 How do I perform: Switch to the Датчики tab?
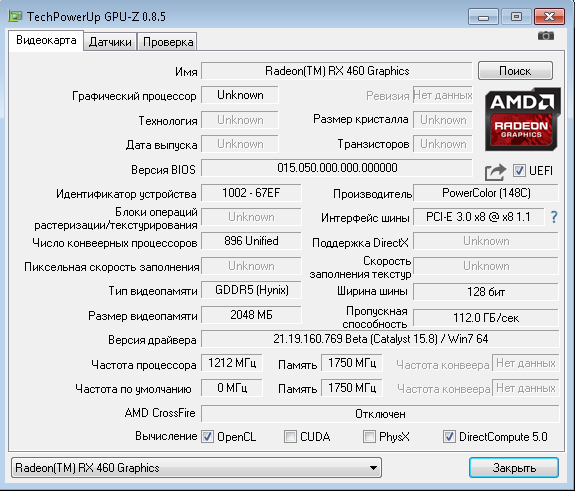[x=110, y=42]
